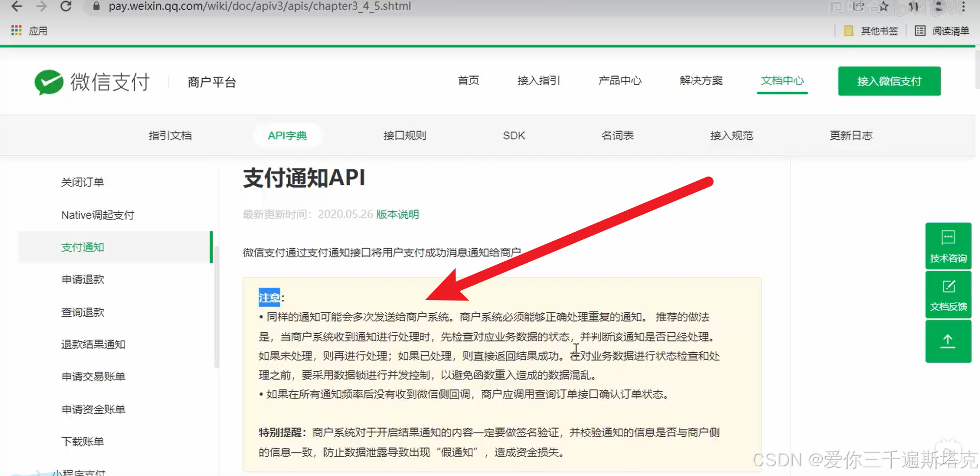Click the back-to-top arrow button
This screenshot has width=980, height=476.
click(948, 341)
